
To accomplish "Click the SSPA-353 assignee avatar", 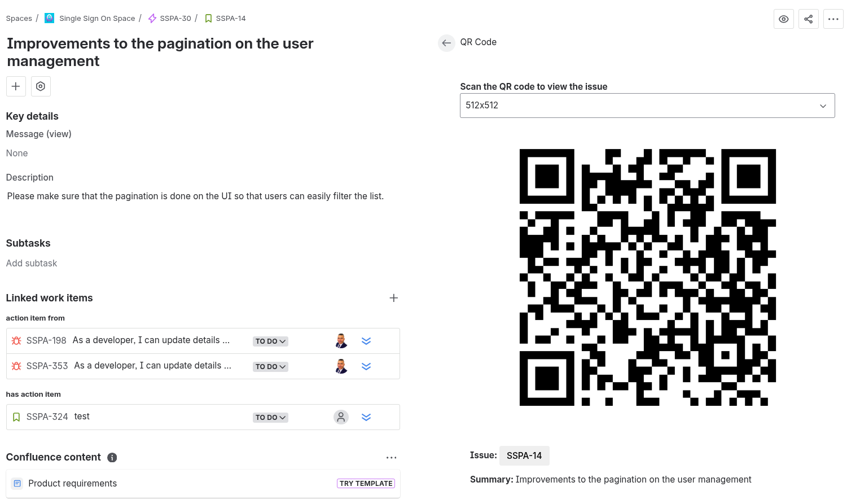I will 341,366.
